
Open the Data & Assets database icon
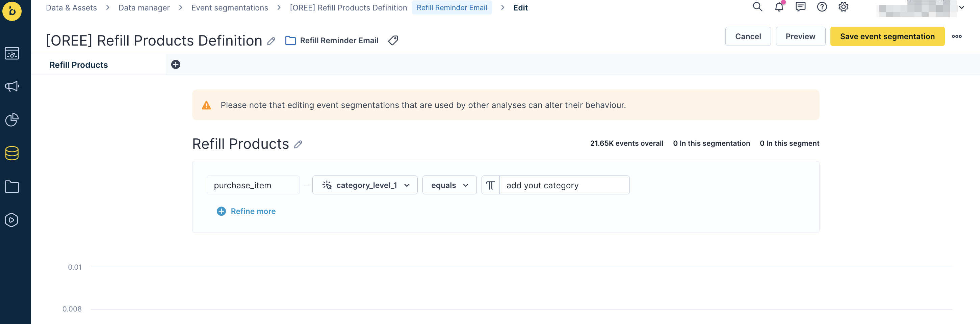pyautogui.click(x=12, y=153)
